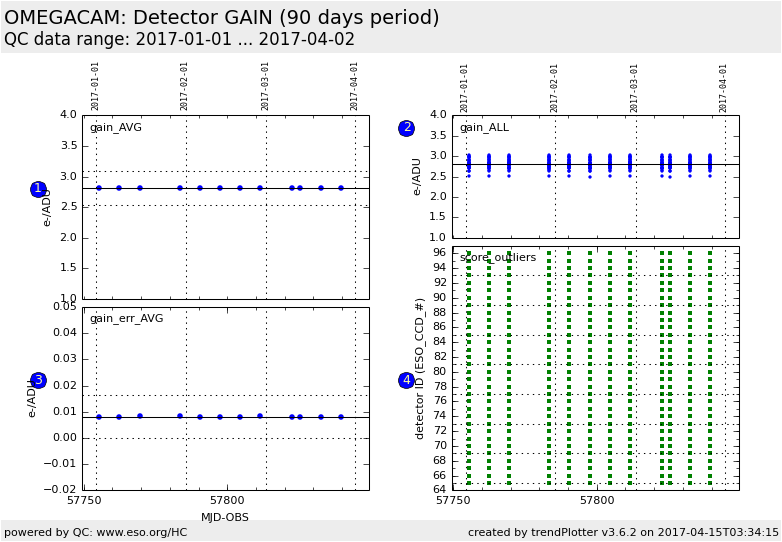Click 2017-01-01 date marker above gain_AVG plot

tap(96, 86)
